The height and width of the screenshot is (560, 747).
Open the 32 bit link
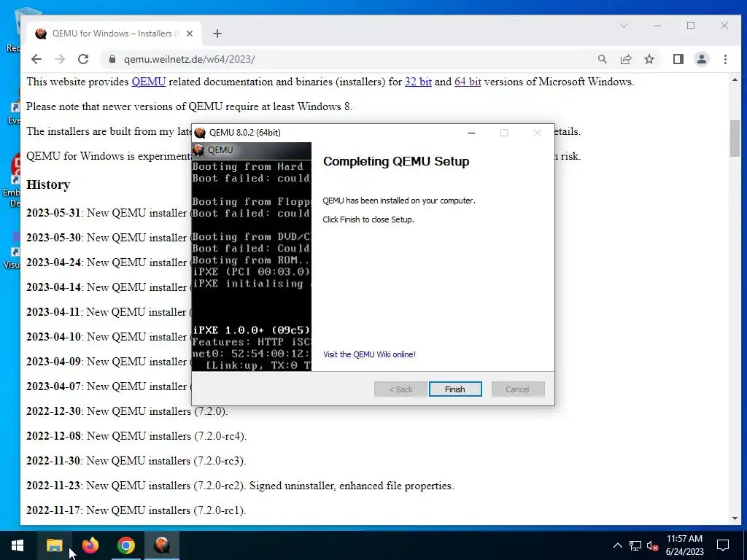pyautogui.click(x=418, y=82)
